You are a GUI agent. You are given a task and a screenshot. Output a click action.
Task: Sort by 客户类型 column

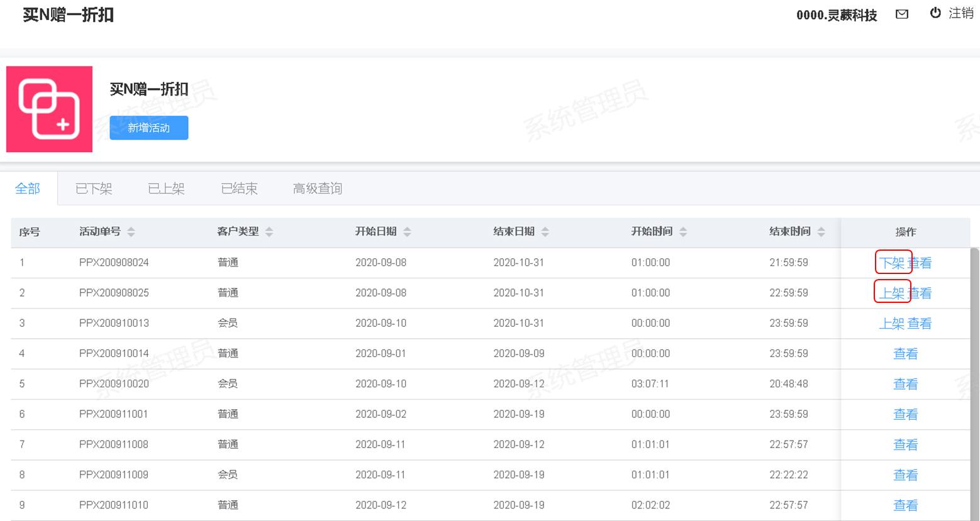[x=269, y=232]
